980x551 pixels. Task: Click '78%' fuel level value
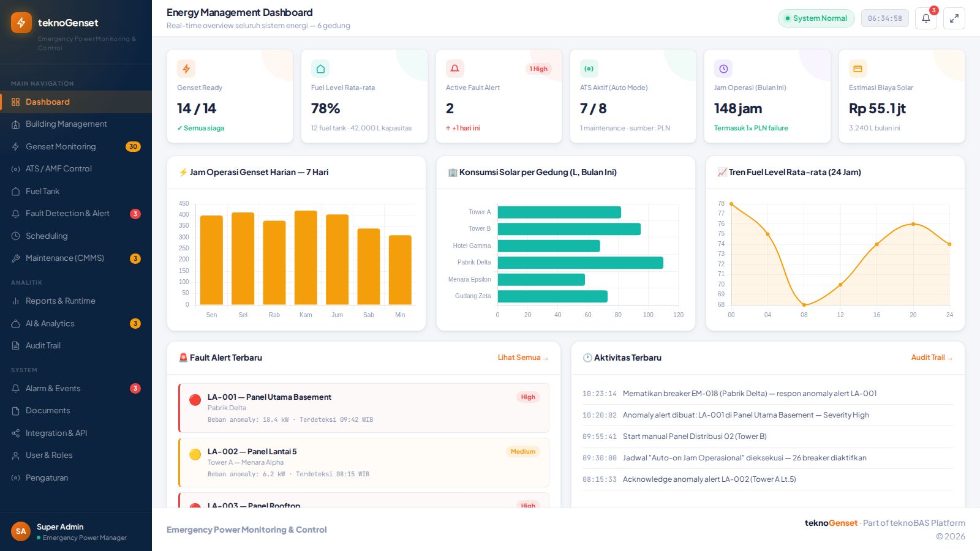[x=325, y=108]
